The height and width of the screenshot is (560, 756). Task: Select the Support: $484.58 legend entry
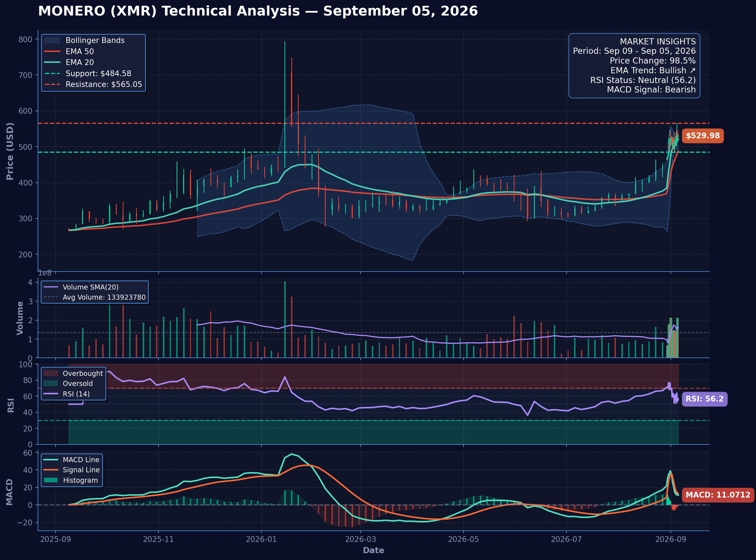88,74
